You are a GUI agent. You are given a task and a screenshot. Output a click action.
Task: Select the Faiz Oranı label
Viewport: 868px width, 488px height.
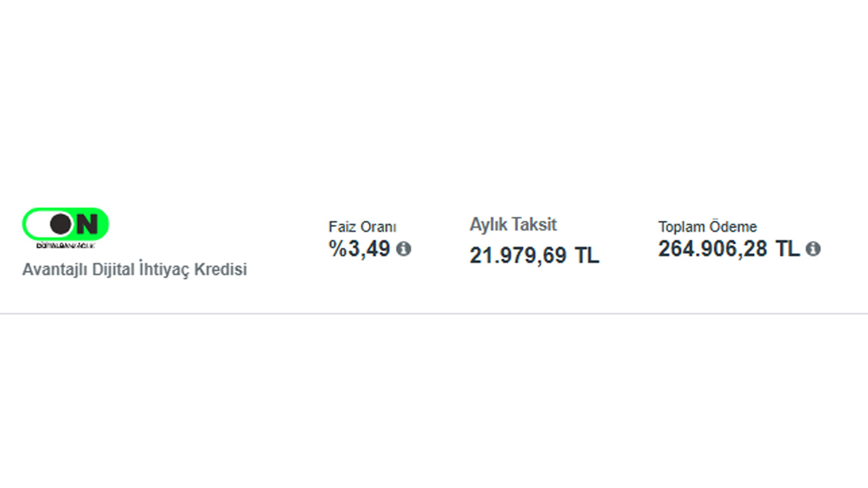(362, 227)
